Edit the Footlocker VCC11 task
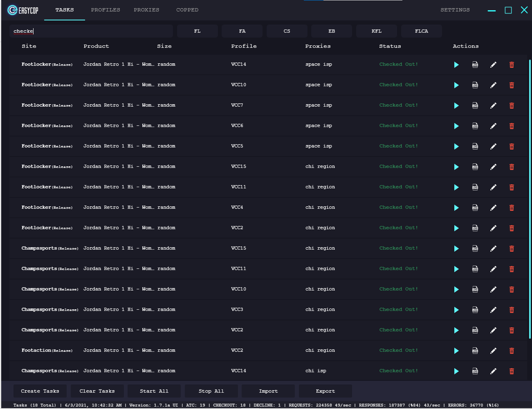This screenshot has height=409, width=532. (493, 187)
